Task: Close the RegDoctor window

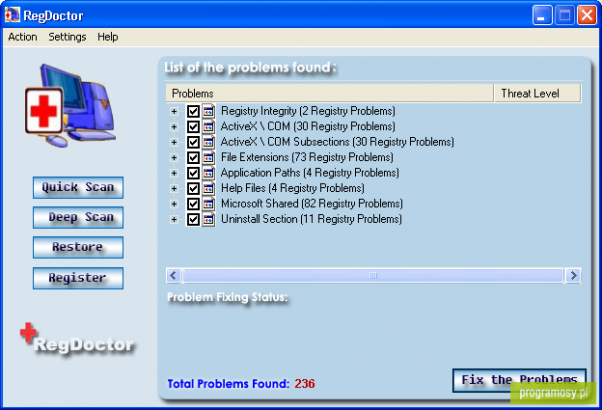Action: [587, 15]
